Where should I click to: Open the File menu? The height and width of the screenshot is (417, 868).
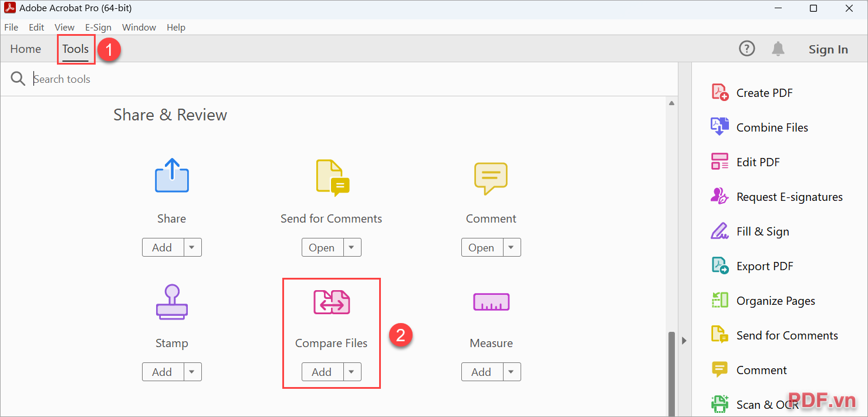click(11, 28)
